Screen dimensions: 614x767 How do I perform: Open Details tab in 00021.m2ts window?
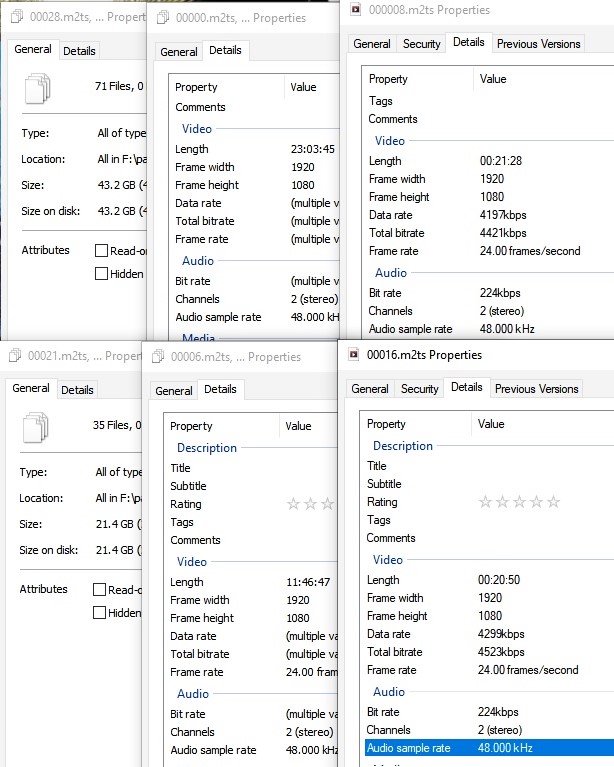pyautogui.click(x=77, y=390)
